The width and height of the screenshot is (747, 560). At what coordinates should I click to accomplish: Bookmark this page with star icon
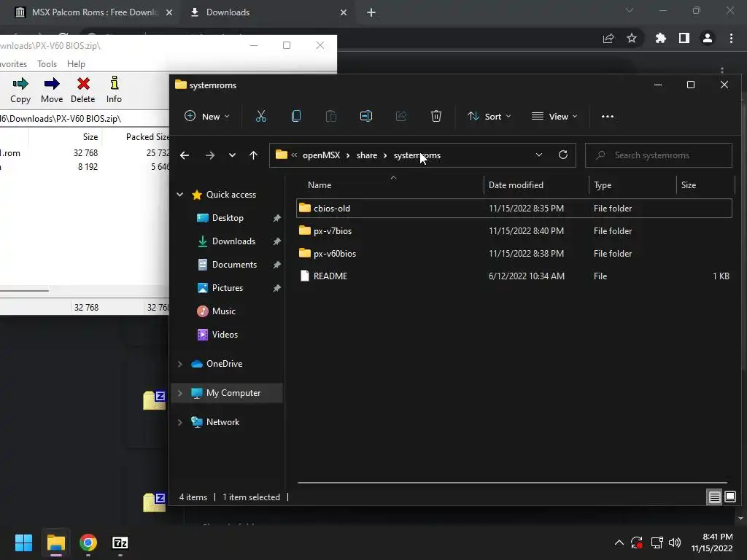(632, 38)
